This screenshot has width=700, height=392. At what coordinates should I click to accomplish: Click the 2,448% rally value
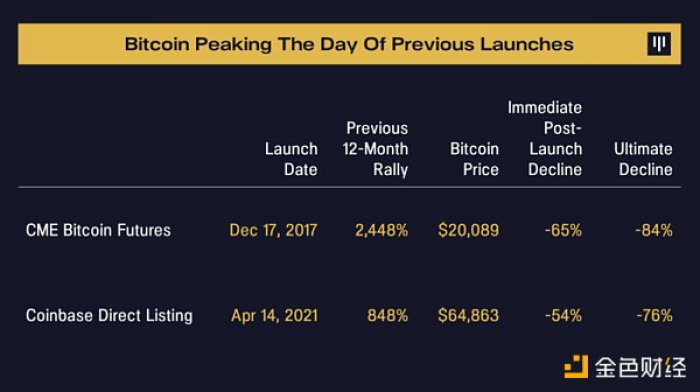[381, 230]
